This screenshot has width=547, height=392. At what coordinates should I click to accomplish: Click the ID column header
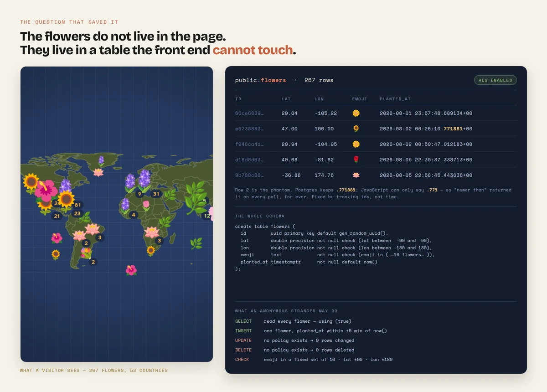tap(238, 99)
